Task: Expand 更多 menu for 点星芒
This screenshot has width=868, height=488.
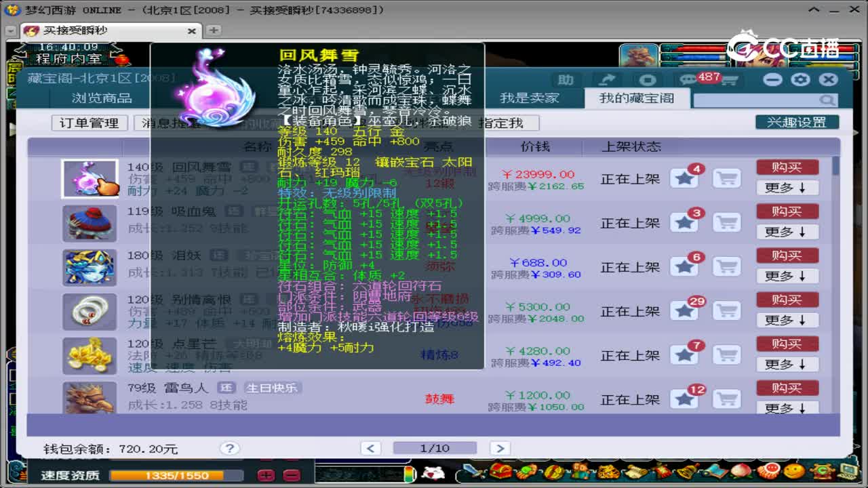Action: (x=787, y=364)
